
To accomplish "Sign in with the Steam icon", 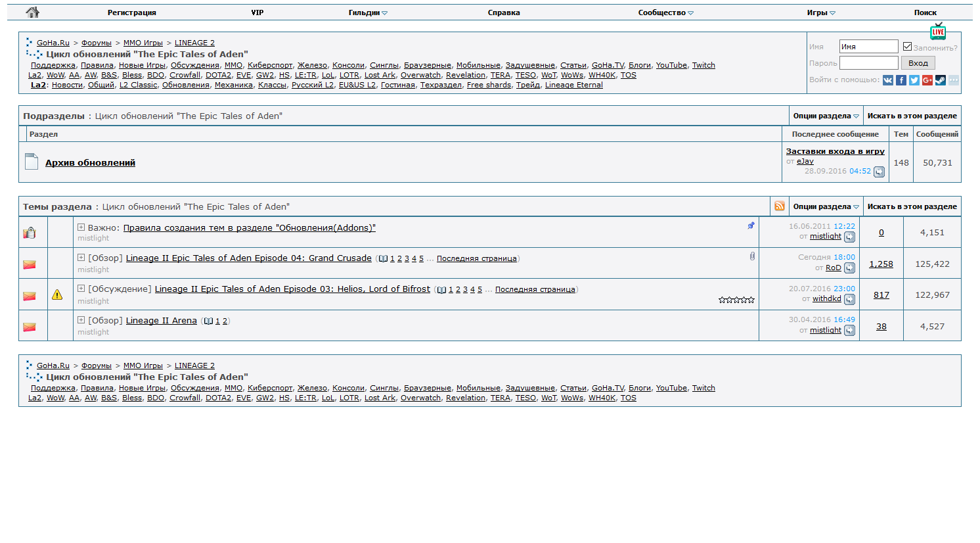I will [941, 80].
